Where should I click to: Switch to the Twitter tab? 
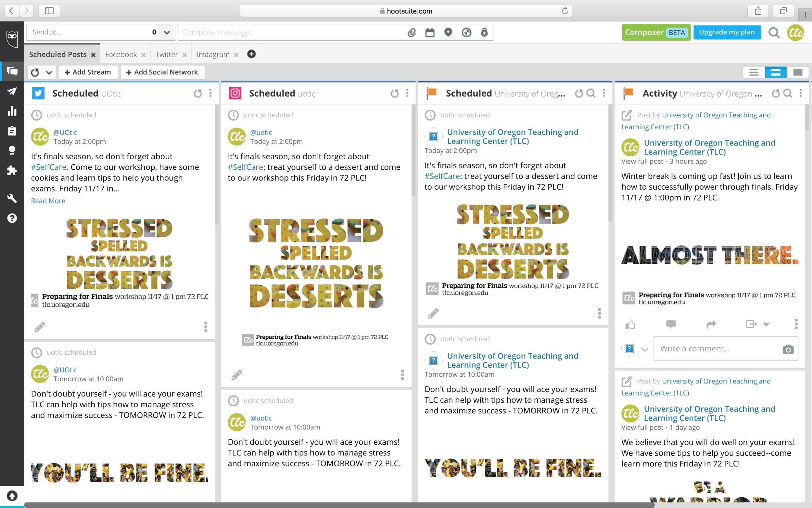(x=167, y=54)
